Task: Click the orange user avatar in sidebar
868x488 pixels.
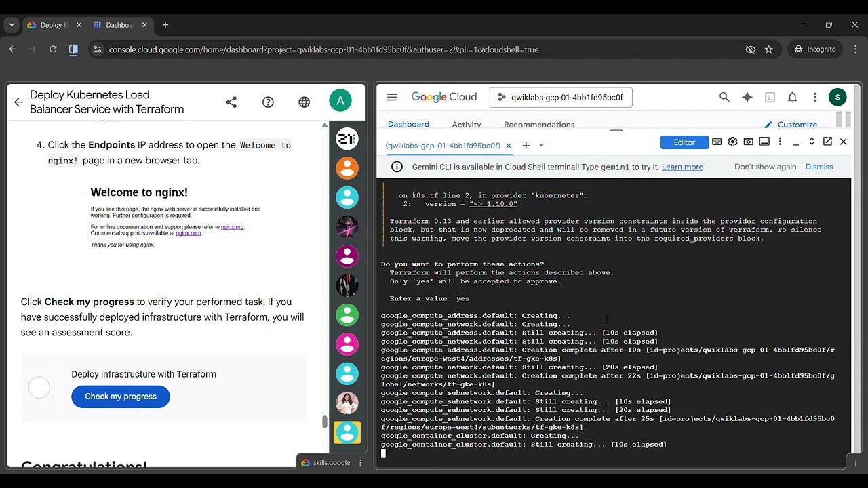Action: [347, 168]
